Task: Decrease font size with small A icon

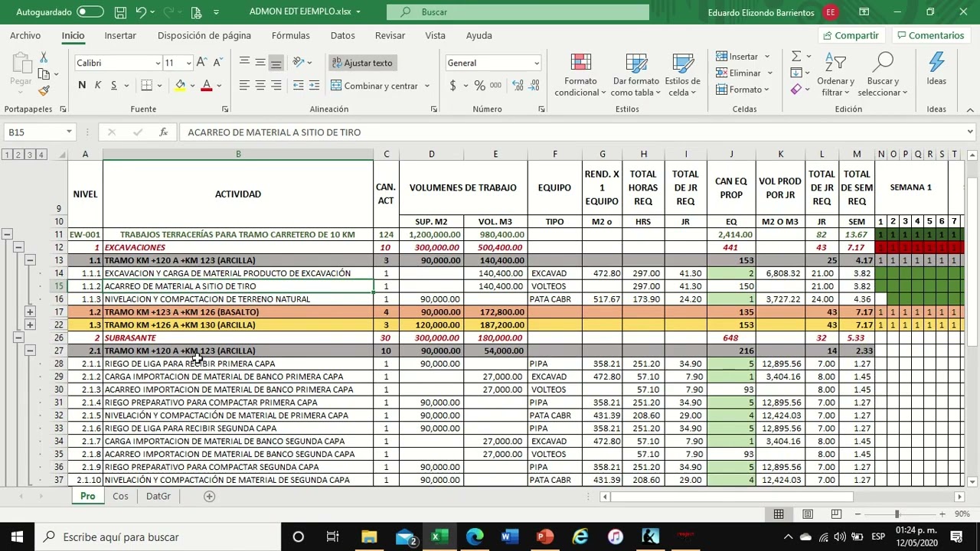Action: 217,63
